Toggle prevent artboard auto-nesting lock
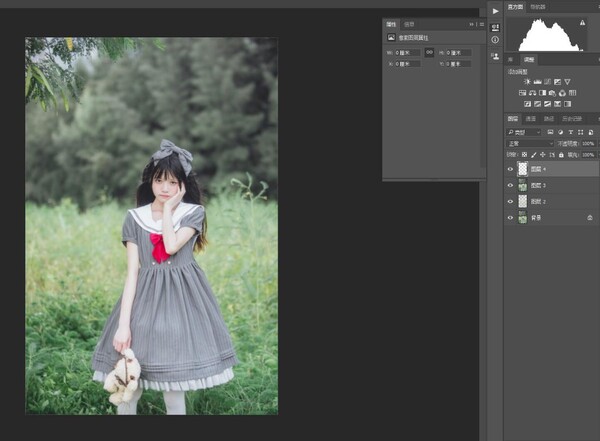Image resolution: width=600 pixels, height=441 pixels. pos(552,155)
